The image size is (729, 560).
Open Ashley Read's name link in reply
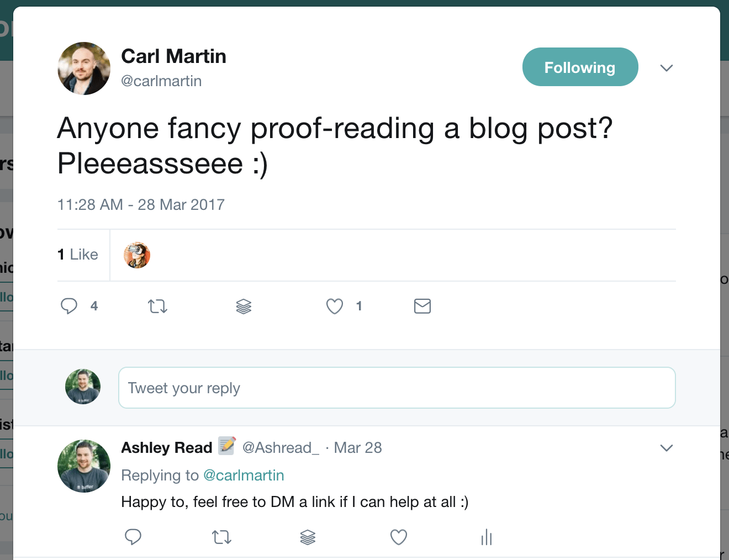tap(166, 448)
